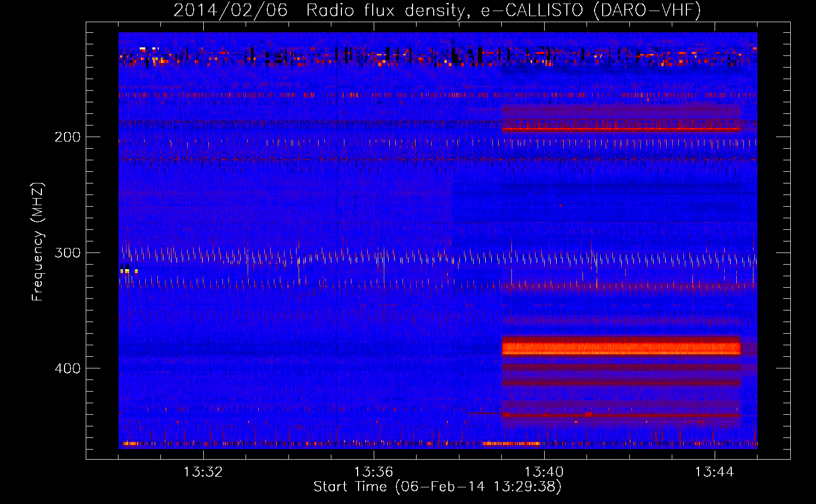The height and width of the screenshot is (504, 816).
Task: Click the 13:32 time tick label
Action: pos(203,472)
